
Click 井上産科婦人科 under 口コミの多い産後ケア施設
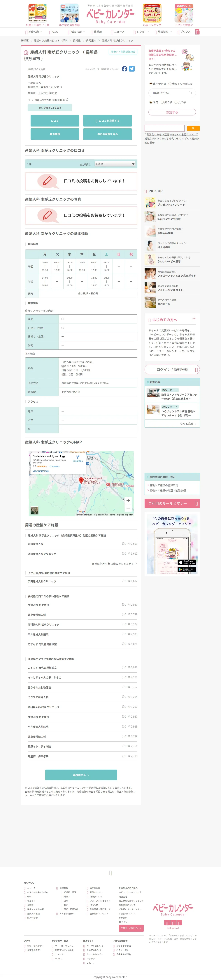pos(37,615)
